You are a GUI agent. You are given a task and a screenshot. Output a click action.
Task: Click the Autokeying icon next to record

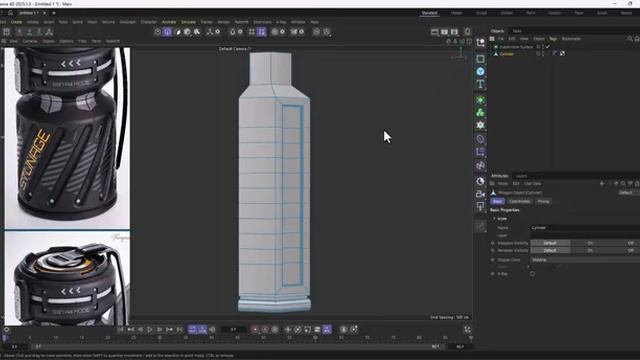point(265,329)
